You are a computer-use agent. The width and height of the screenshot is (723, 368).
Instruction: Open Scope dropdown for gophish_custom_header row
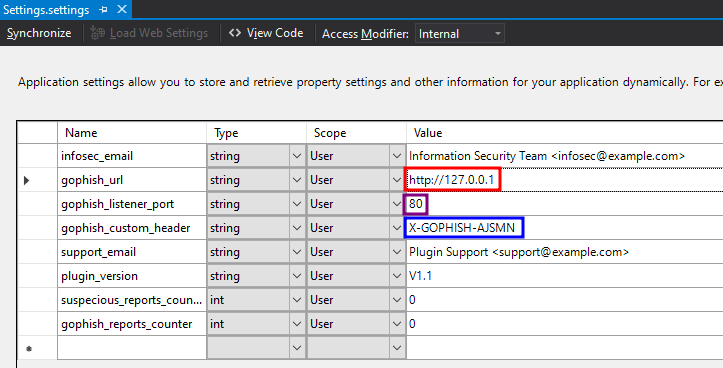[397, 228]
